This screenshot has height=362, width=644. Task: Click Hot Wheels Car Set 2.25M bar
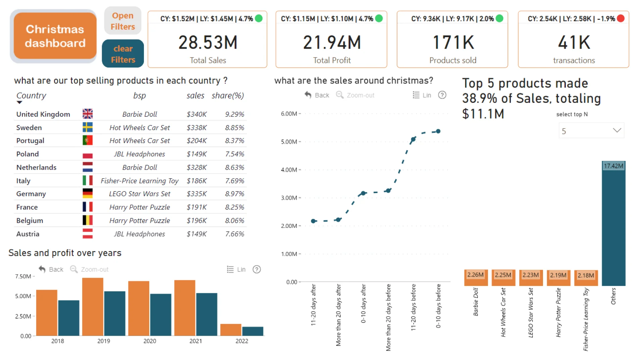click(x=503, y=278)
